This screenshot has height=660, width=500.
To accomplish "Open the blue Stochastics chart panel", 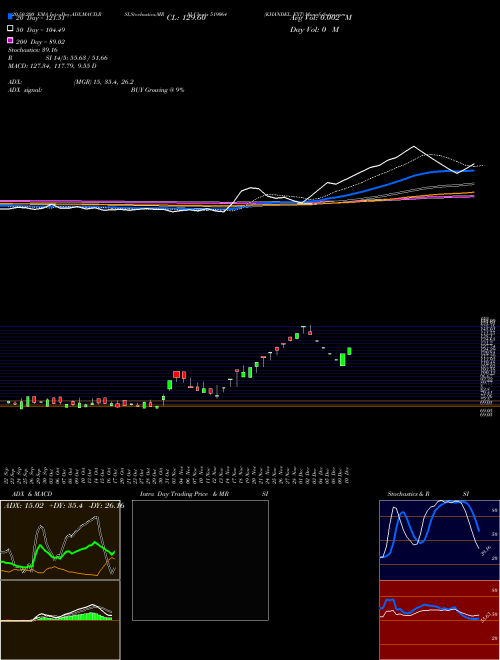I will [x=439, y=540].
